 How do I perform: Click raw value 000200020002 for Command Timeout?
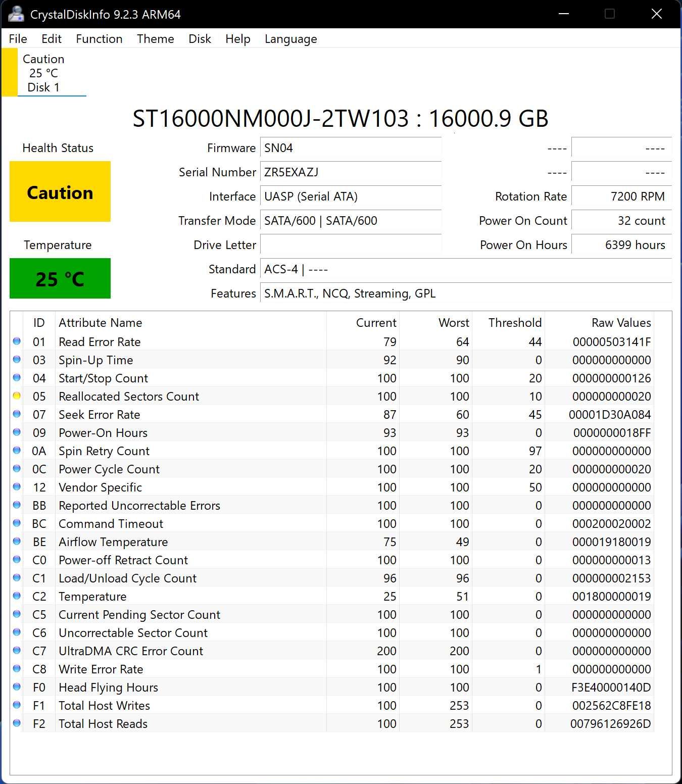pos(612,524)
